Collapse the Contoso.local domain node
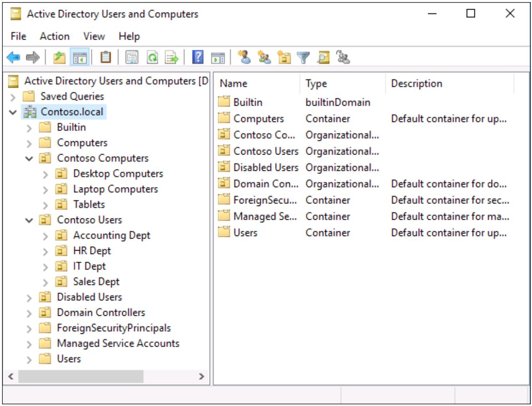The height and width of the screenshot is (406, 532). coord(13,112)
